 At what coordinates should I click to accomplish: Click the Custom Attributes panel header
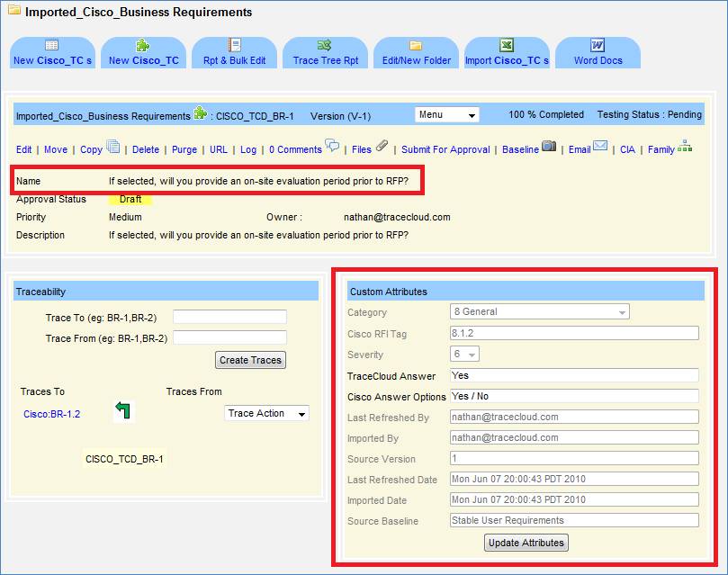click(x=526, y=292)
